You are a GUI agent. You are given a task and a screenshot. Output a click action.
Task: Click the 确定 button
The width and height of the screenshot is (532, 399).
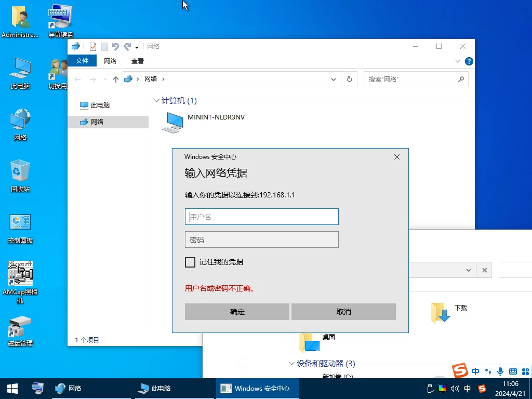coord(237,312)
